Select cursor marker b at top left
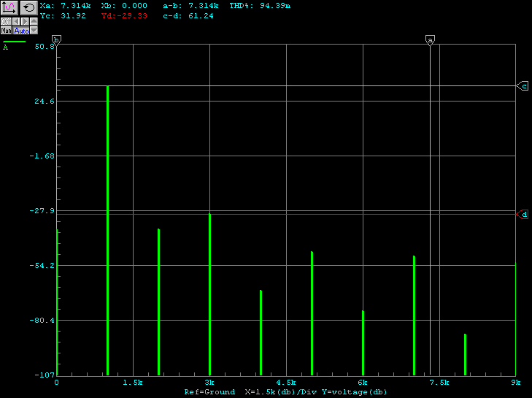The width and height of the screenshot is (532, 398). [x=57, y=40]
